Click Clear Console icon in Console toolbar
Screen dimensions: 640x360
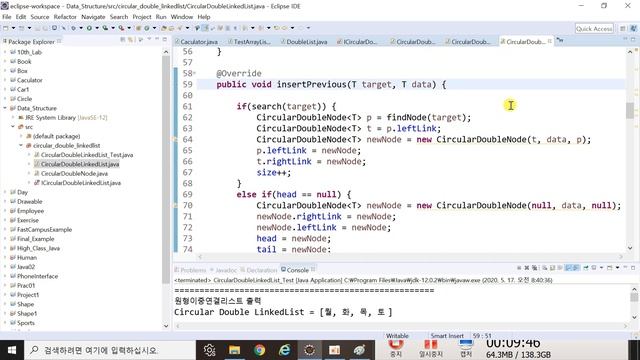pyautogui.click(x=544, y=268)
